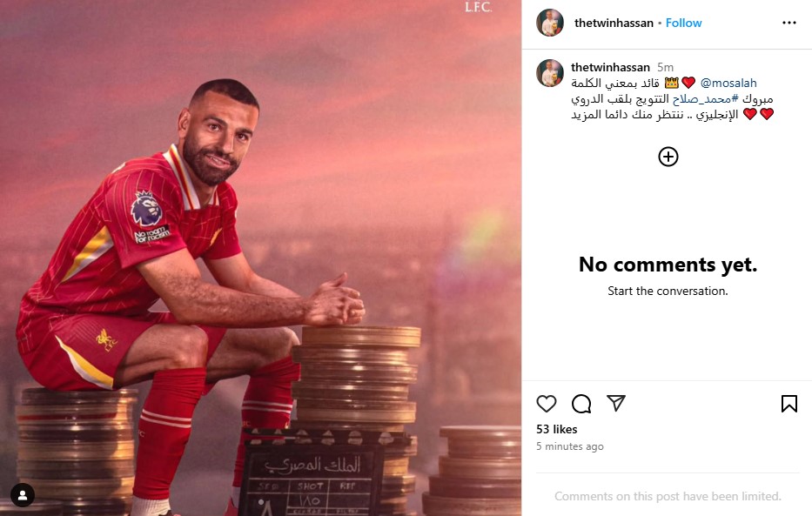Screen dimensions: 812x516
Task: Click the comments limited notice text
Action: point(668,496)
